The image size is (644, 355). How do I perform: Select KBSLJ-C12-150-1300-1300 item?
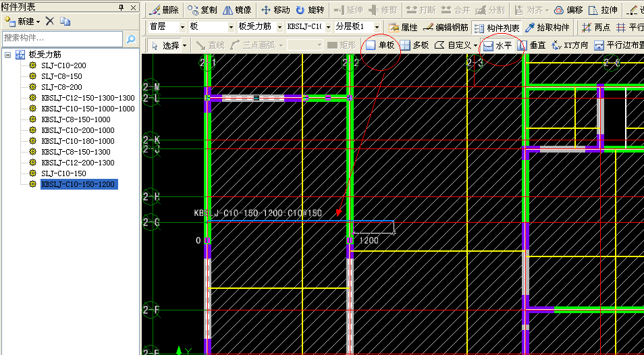(88, 98)
